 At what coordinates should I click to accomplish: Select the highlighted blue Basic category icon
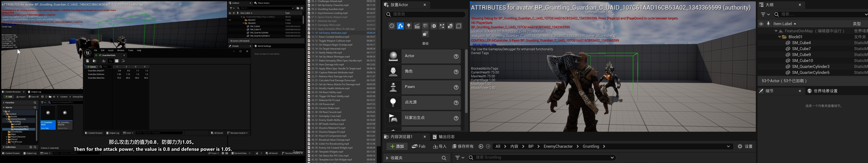pos(400,26)
